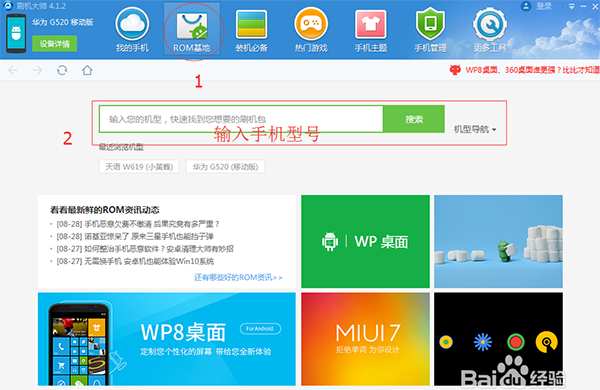600x390 pixels.
Task: Open the WP8桌面 For Android banner
Action: point(167,339)
